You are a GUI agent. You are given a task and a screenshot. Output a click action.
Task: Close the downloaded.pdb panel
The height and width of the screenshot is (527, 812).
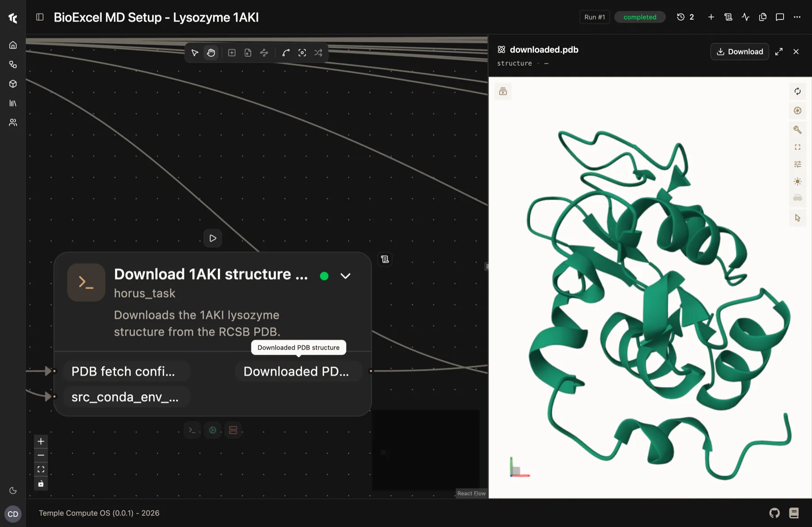(x=796, y=52)
